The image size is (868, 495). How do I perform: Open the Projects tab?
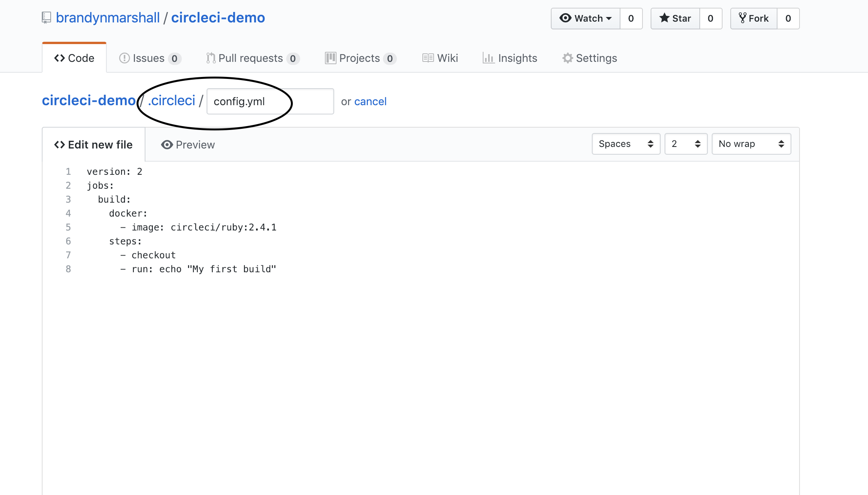pyautogui.click(x=361, y=58)
